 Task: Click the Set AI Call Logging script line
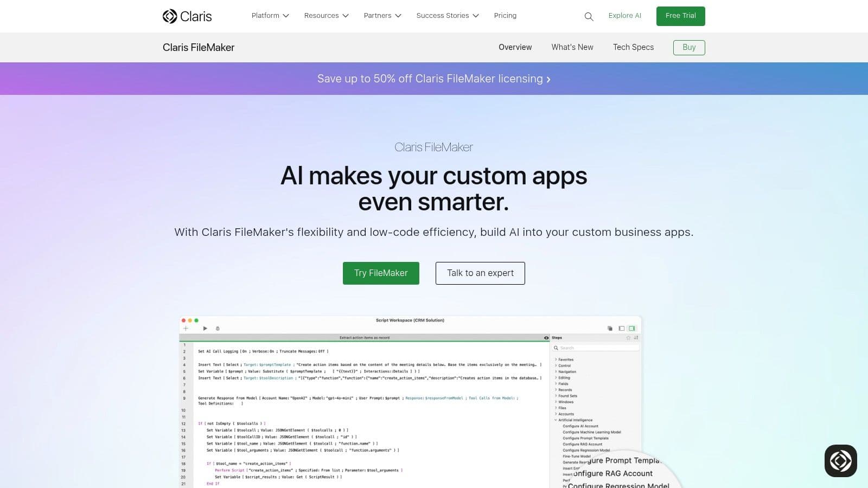point(263,351)
